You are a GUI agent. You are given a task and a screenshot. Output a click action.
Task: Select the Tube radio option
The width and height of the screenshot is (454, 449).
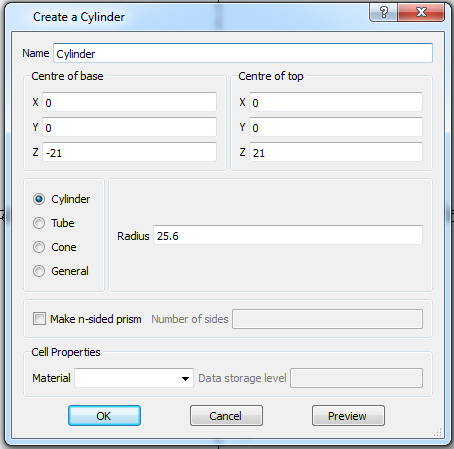39,223
